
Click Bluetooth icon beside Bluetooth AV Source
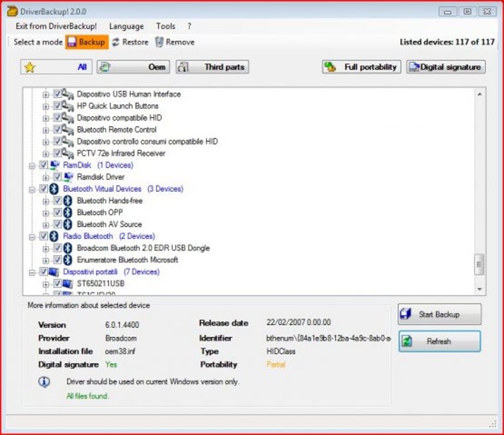tap(68, 224)
